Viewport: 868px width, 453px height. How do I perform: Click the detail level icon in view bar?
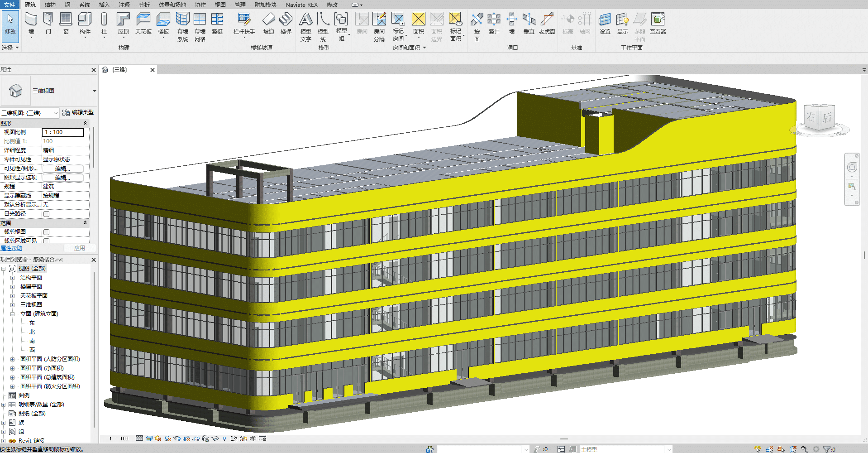coord(139,439)
